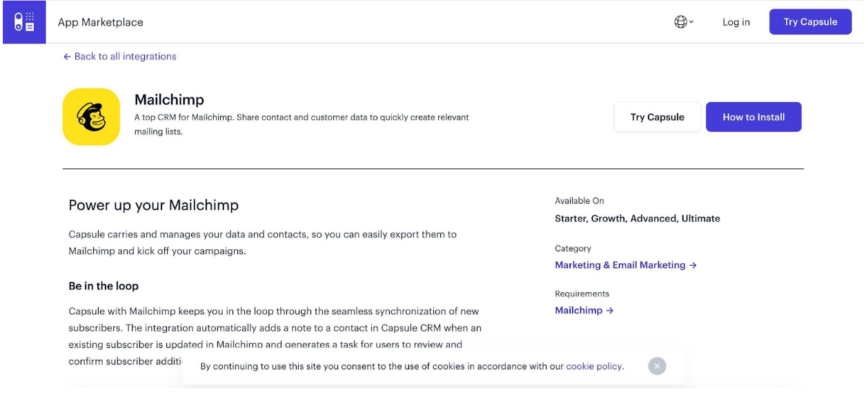This screenshot has height=395, width=868.
Task: Click the 'Power up your Mailchimp' heading
Action: pyautogui.click(x=154, y=205)
